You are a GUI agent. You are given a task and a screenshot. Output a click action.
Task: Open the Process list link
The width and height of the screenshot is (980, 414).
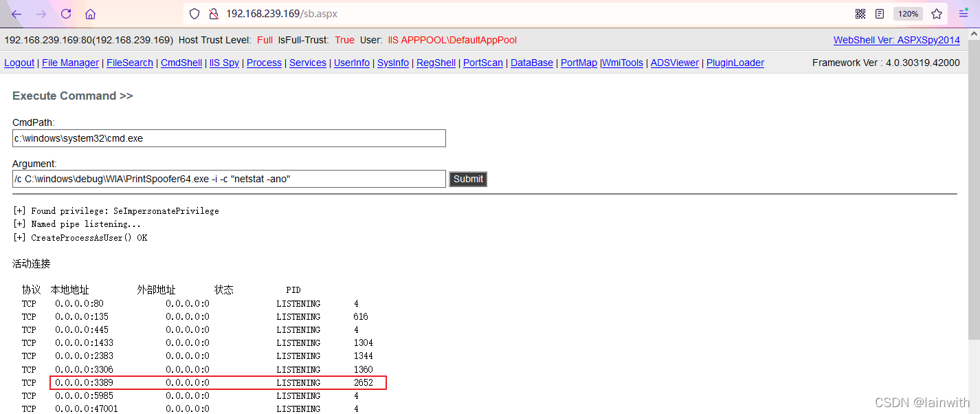(264, 63)
